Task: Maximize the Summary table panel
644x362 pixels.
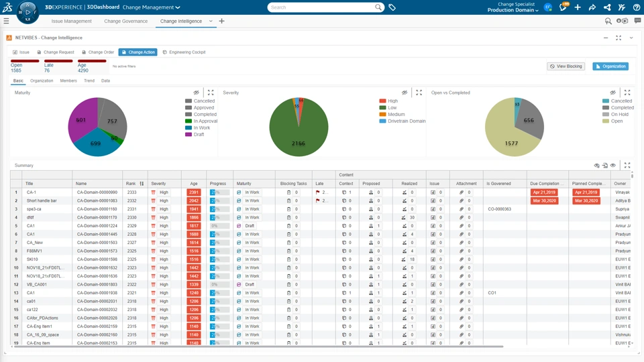Action: (x=627, y=166)
